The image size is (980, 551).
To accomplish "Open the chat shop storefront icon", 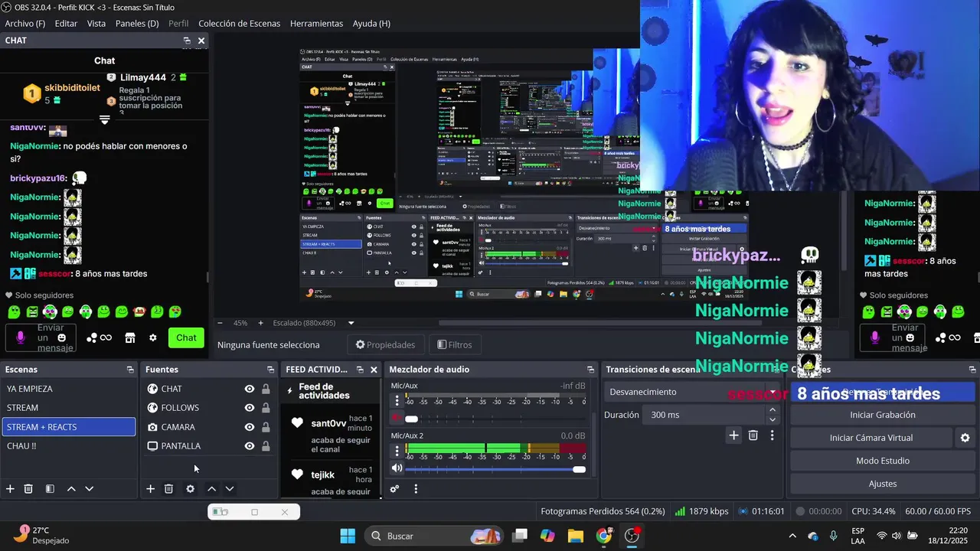I will tap(130, 337).
